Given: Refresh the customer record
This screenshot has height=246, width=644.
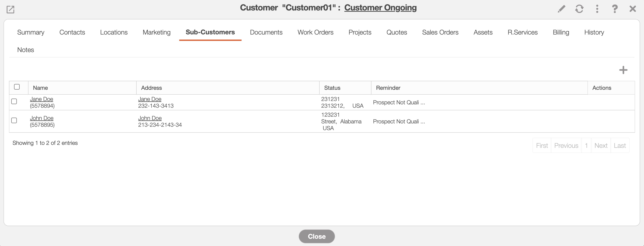Looking at the screenshot, I should tap(579, 9).
